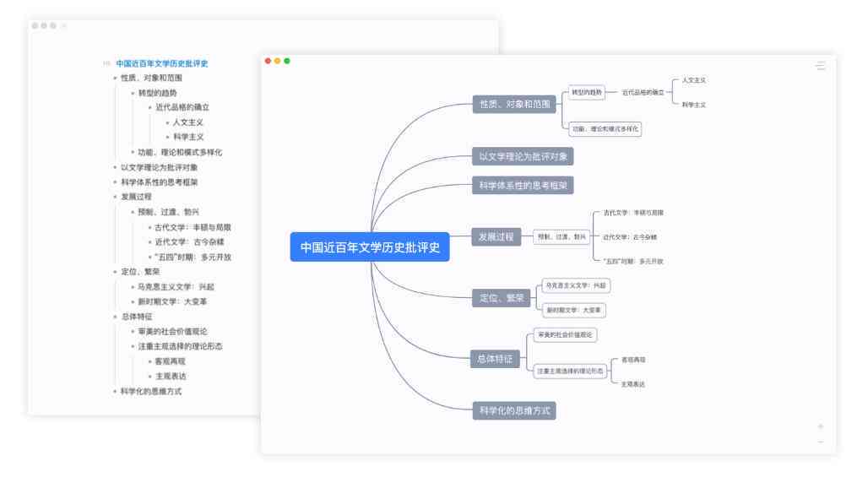Select outline row "五四"时期:多元开放

click(193, 258)
